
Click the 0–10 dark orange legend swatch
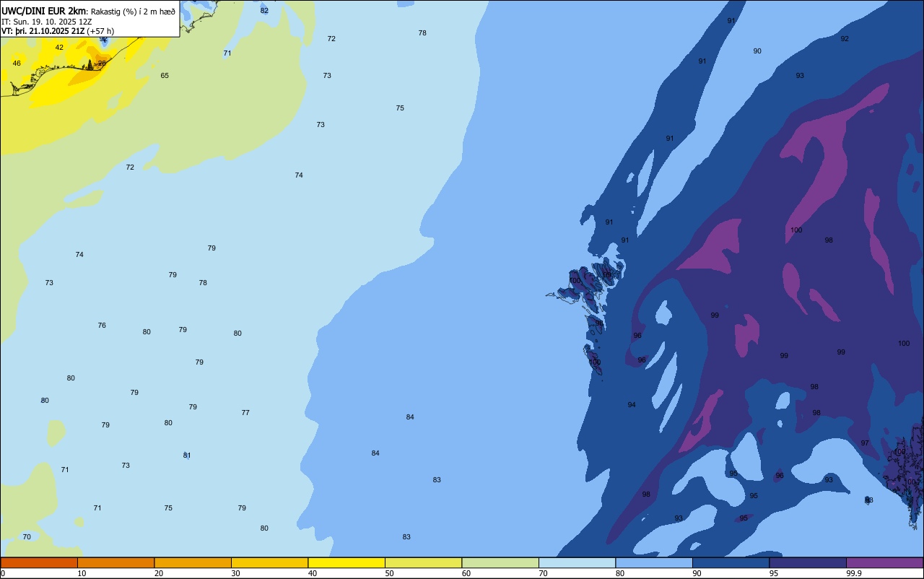(39, 562)
